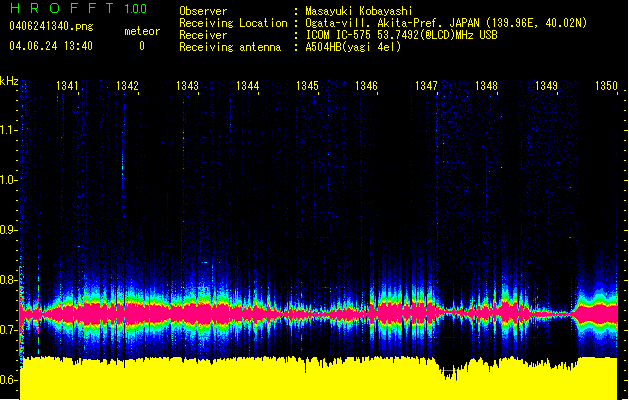Viewport: 629px width, 400px height.
Task: Click the 1343 time axis marker
Action: 187,86
